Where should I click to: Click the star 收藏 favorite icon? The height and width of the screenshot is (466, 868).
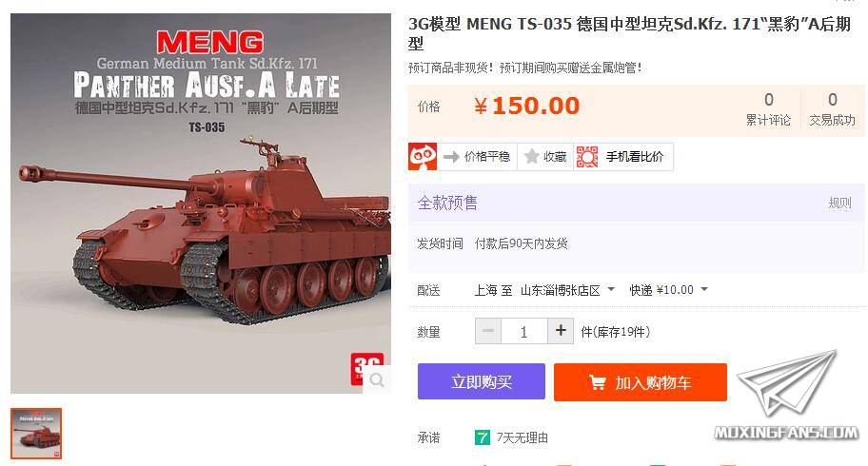(x=531, y=157)
